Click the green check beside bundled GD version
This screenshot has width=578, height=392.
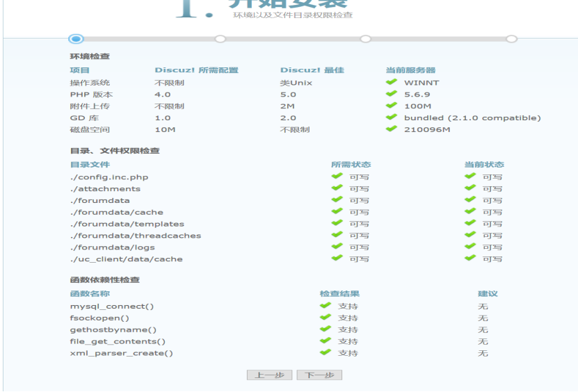pos(392,117)
